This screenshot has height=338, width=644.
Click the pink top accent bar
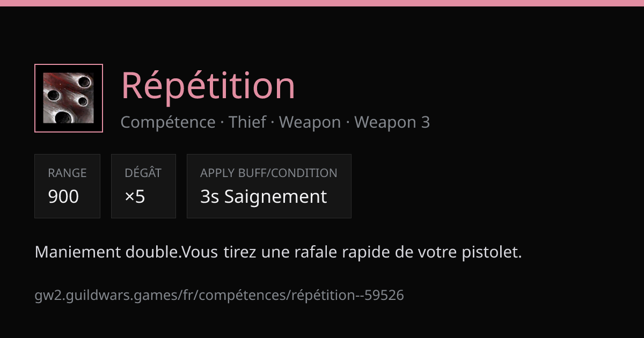coord(322,3)
